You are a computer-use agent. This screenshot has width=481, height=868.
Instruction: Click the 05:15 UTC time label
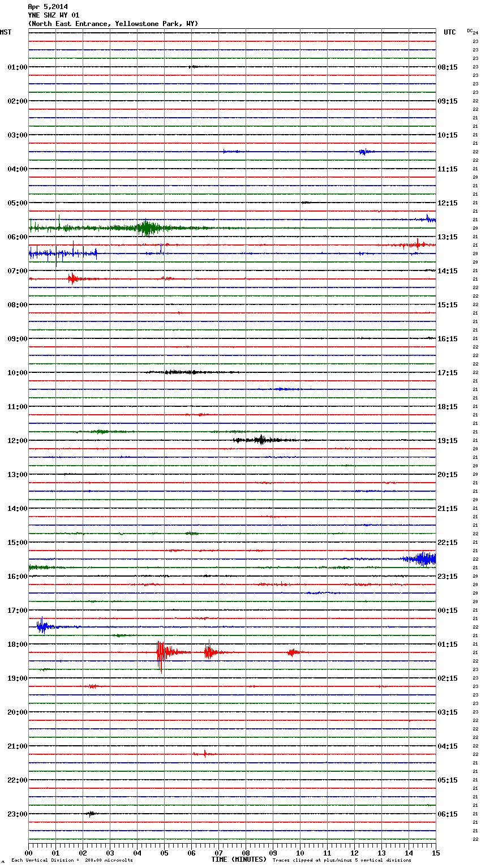[448, 780]
